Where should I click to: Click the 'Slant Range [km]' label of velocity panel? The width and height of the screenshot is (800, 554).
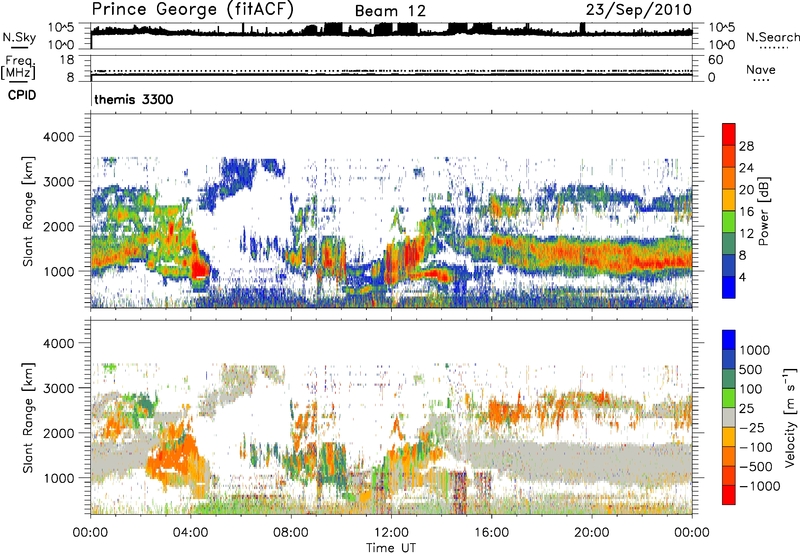(28, 417)
